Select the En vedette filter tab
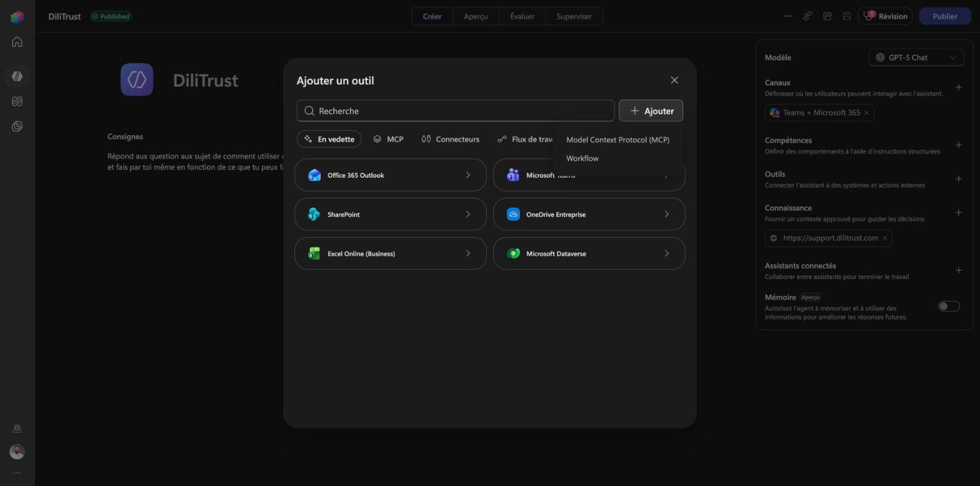The image size is (980, 486). (x=329, y=139)
